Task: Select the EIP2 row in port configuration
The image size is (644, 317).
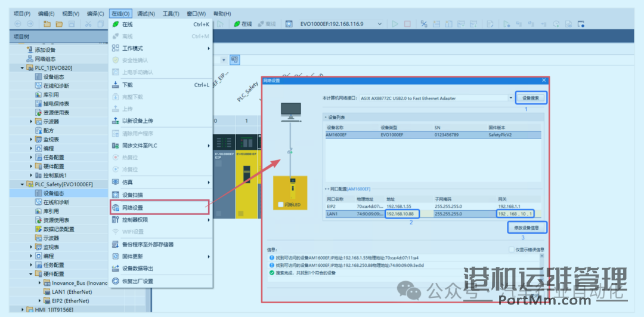Action: tap(434, 207)
